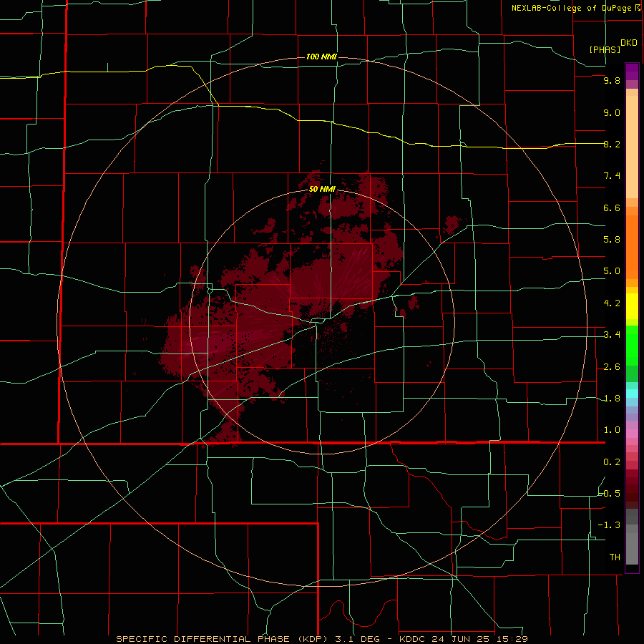Screen dimensions: 644x644
Task: Click the 5.0 scale value
Action: point(612,271)
